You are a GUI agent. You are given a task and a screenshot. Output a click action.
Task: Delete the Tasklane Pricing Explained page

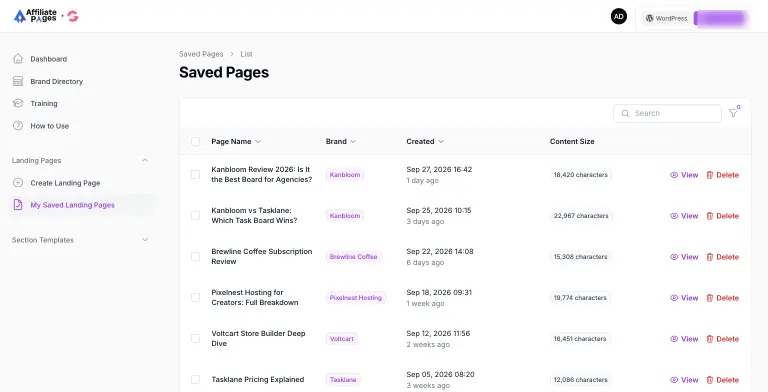point(722,380)
